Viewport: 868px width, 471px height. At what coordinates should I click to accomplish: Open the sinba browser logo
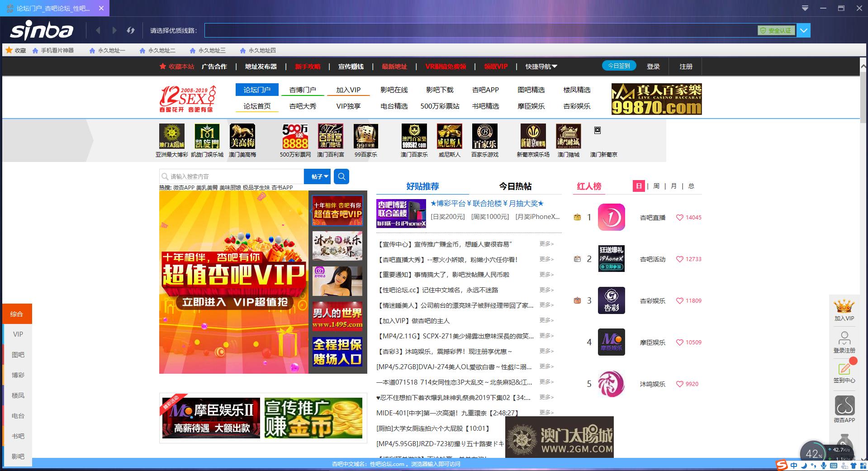point(42,30)
